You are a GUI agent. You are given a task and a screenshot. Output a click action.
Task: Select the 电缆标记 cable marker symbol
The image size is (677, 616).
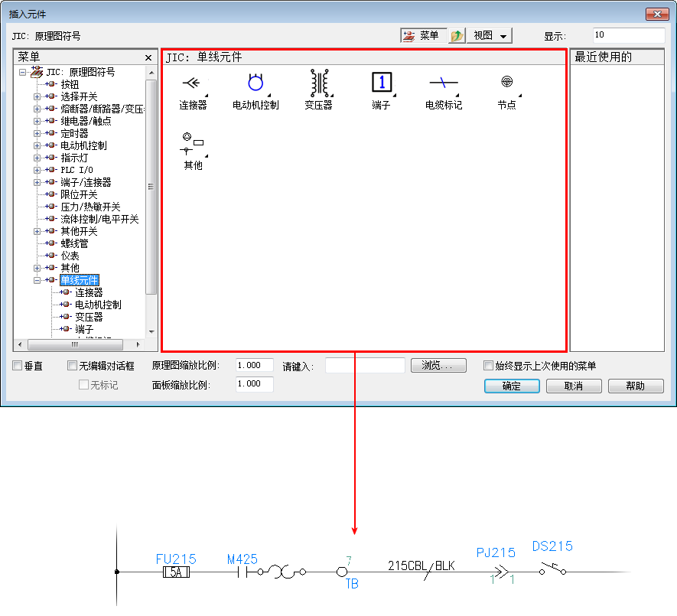pos(444,83)
